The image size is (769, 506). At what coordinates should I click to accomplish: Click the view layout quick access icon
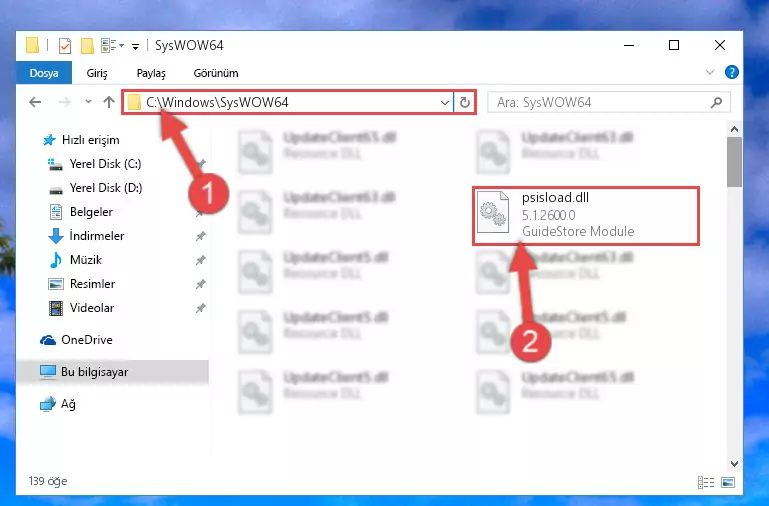pyautogui.click(x=112, y=46)
